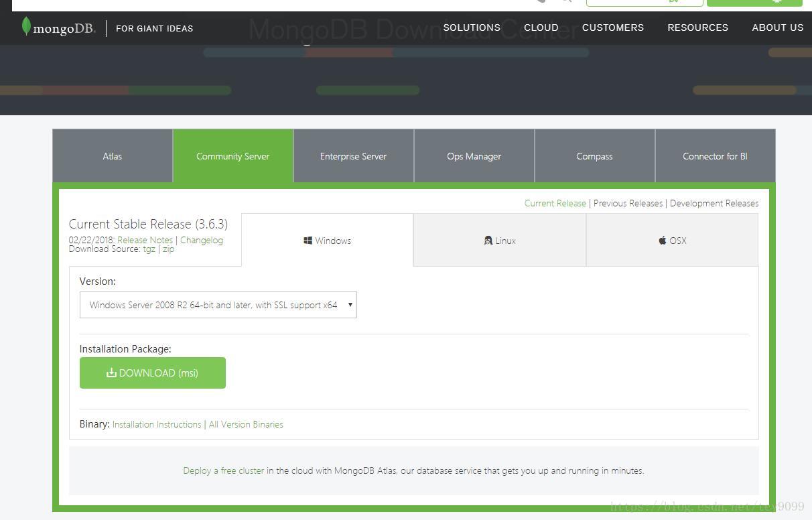
Task: Open the SOLUTIONS menu
Action: point(472,27)
